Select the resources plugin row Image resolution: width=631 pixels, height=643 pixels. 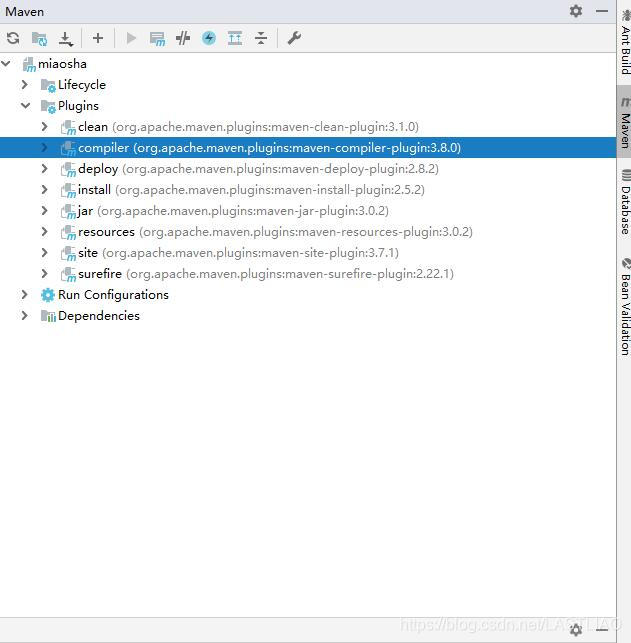[308, 232]
